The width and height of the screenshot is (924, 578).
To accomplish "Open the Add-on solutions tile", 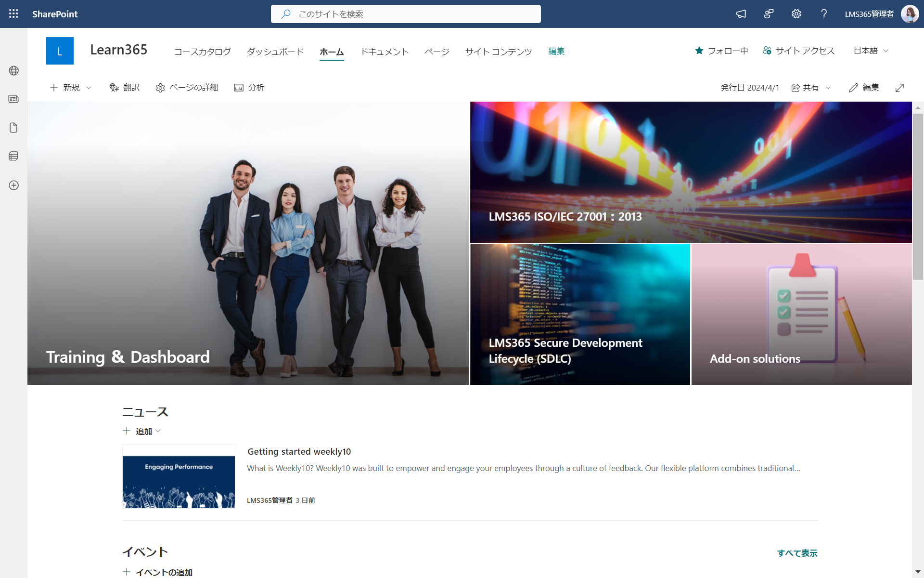I will (x=802, y=314).
